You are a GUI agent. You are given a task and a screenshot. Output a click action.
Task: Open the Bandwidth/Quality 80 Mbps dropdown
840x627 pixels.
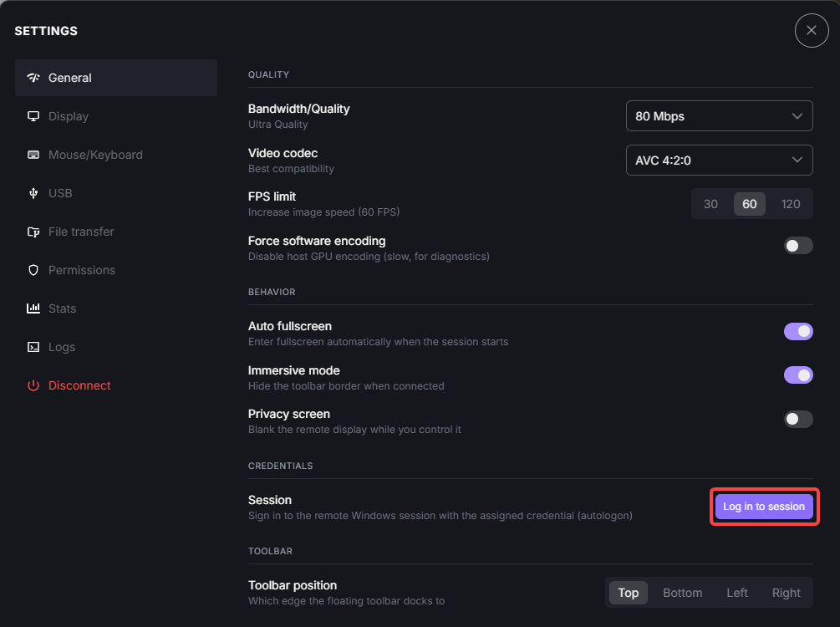(719, 115)
